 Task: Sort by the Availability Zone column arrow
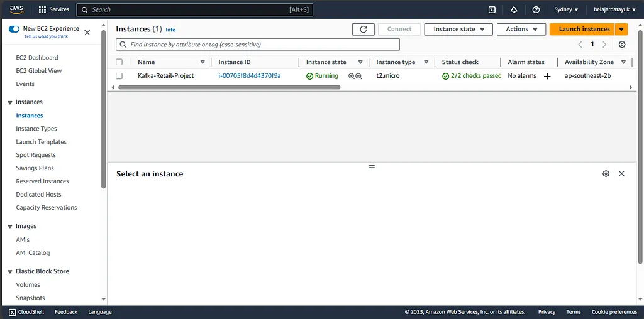[x=623, y=62]
